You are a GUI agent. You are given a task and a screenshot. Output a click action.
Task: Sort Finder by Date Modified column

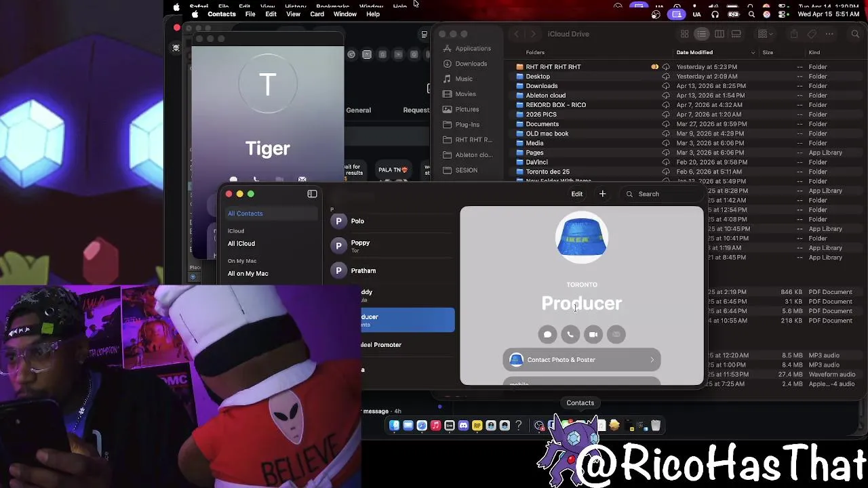715,52
